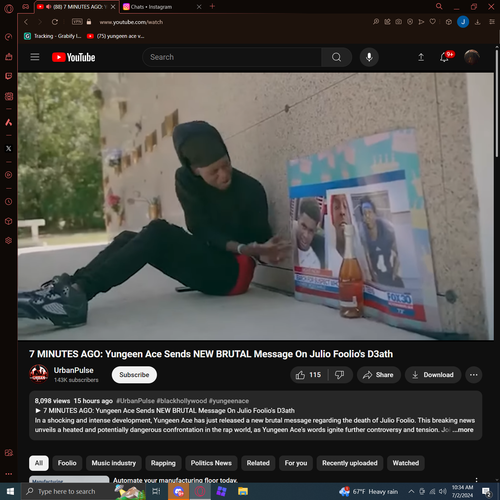
Task: Open X (Twitter) in sidebar
Action: 9,149
